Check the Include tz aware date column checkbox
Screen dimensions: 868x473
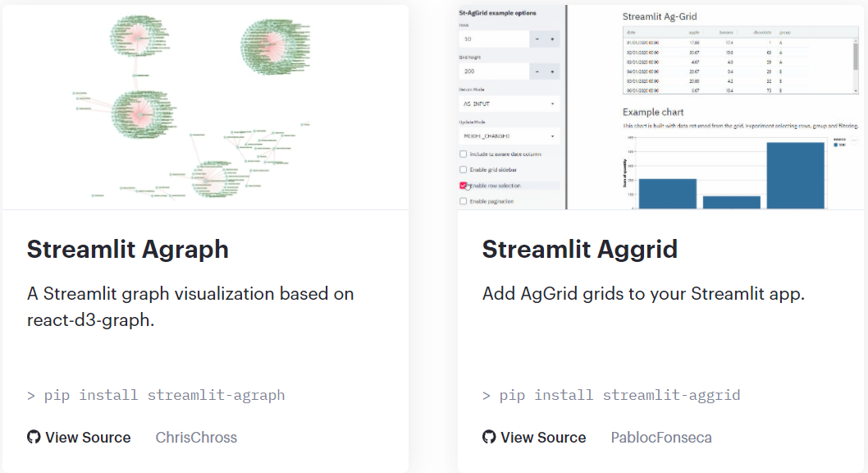tap(463, 153)
